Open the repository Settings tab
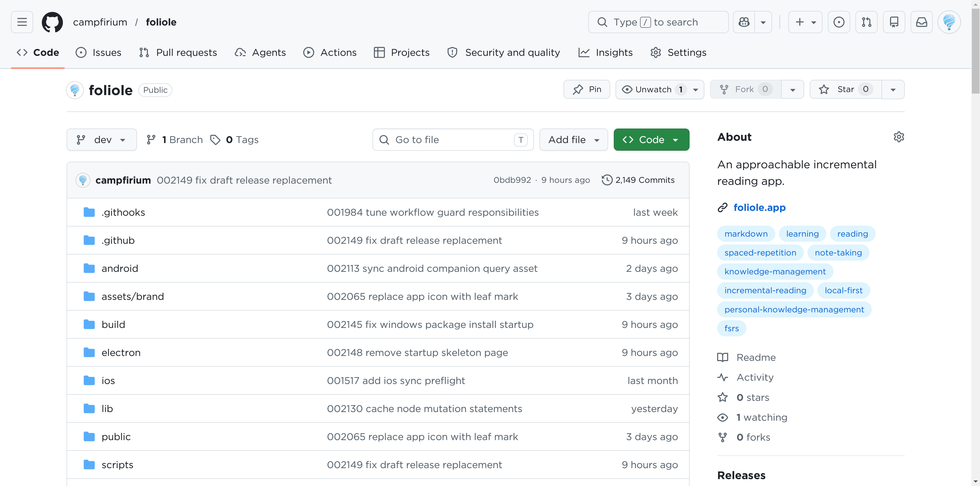Viewport: 980px width, 486px height. point(678,53)
